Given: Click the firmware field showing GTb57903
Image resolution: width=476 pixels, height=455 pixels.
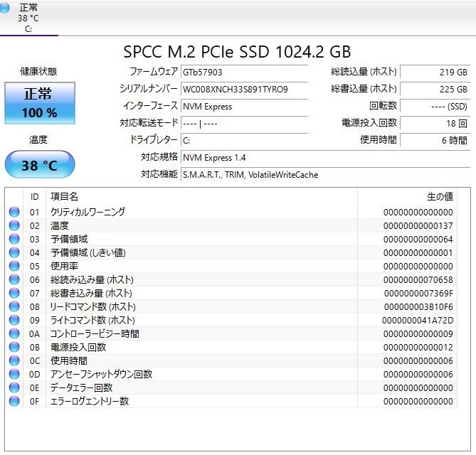Looking at the screenshot, I should pyautogui.click(x=244, y=73).
